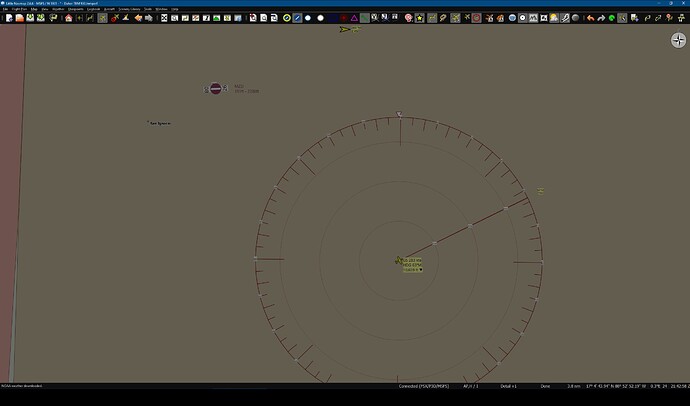Click the "3.8 nm" distance status entry
The width and height of the screenshot is (690, 406).
(x=574, y=386)
